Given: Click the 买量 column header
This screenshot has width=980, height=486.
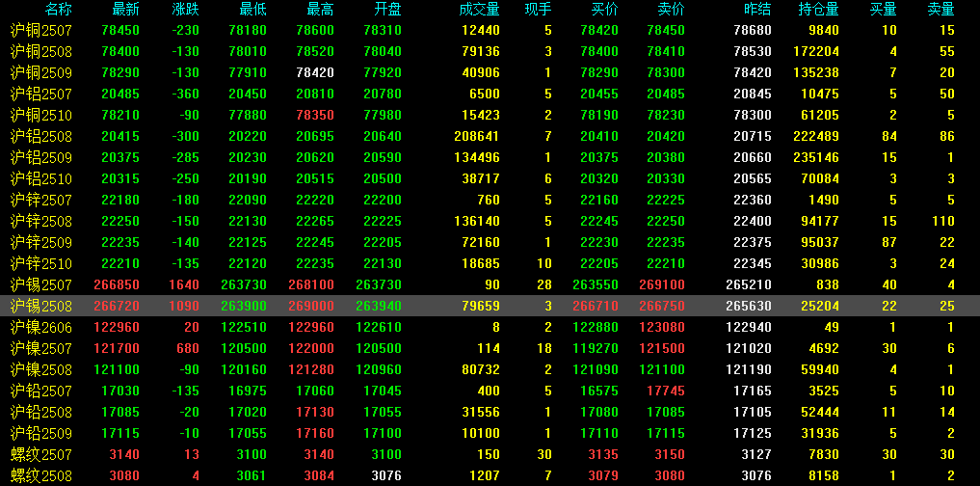Looking at the screenshot, I should pyautogui.click(x=884, y=10).
